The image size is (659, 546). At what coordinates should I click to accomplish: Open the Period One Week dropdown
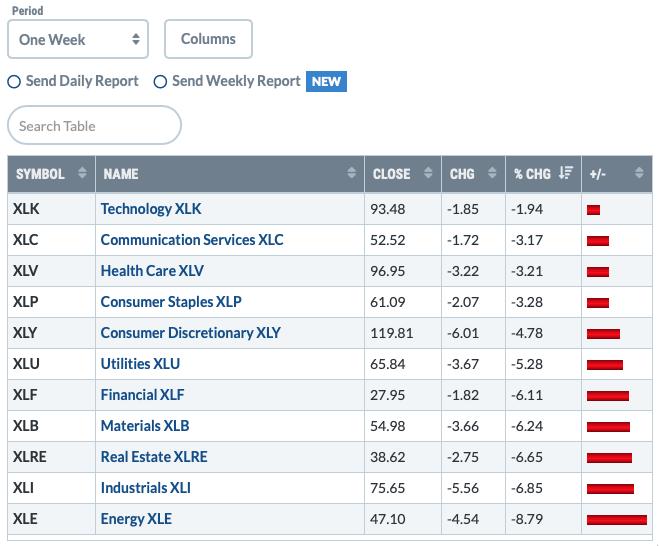(78, 39)
